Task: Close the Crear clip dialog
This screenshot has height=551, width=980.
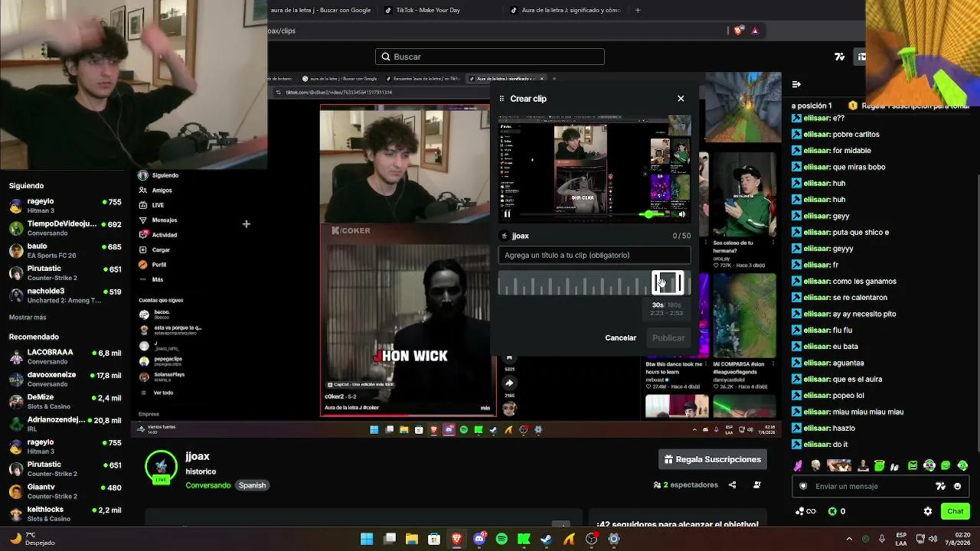Action: pos(681,98)
